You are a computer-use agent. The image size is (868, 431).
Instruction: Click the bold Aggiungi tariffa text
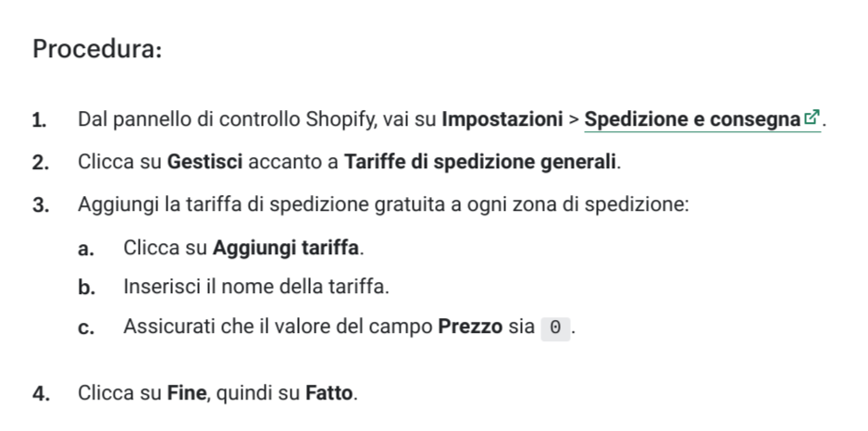pos(286,248)
